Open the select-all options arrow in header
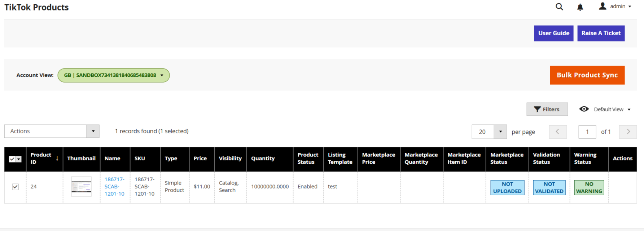The height and width of the screenshot is (231, 644). [19, 159]
